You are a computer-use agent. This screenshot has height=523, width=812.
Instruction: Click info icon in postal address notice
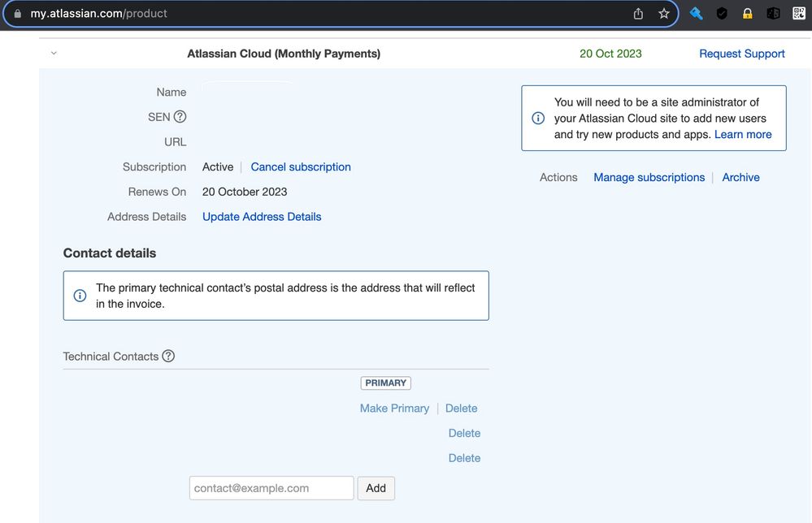click(80, 296)
